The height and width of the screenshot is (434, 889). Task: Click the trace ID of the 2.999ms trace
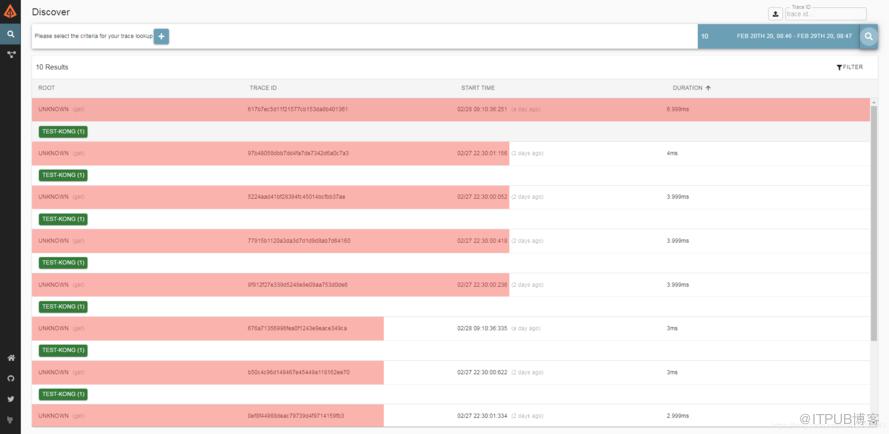coord(296,416)
